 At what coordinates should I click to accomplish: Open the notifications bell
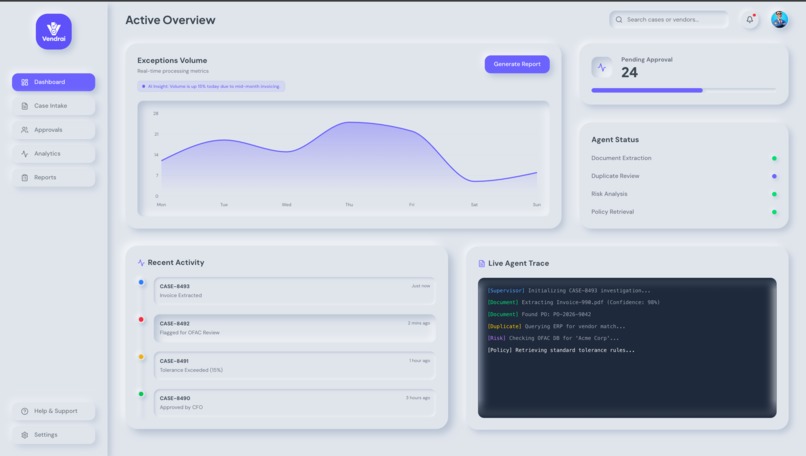[750, 20]
